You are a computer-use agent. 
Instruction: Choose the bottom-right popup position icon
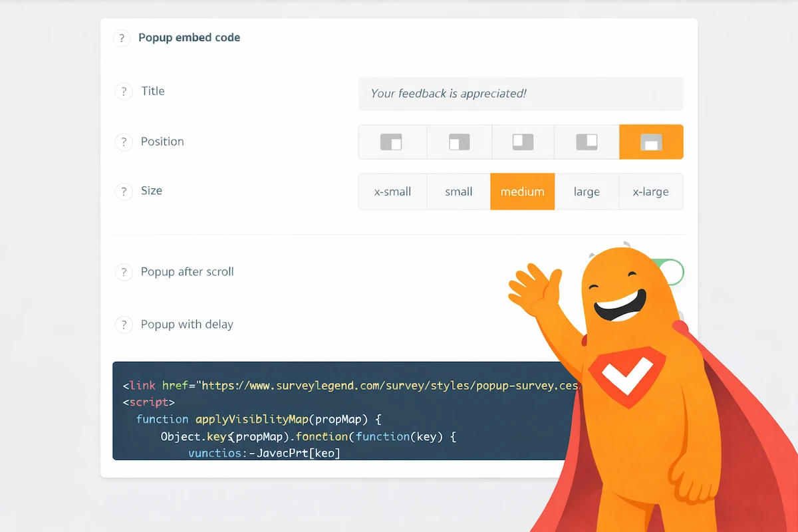(x=392, y=142)
